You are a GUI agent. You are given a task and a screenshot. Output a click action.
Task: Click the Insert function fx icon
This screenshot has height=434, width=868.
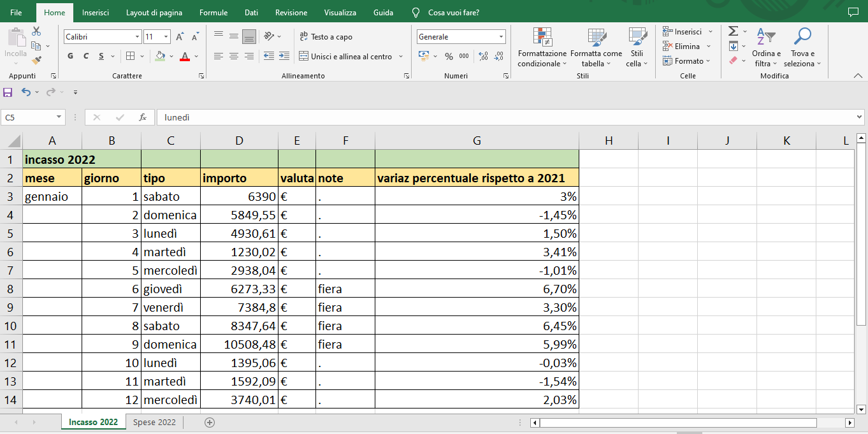tap(143, 117)
